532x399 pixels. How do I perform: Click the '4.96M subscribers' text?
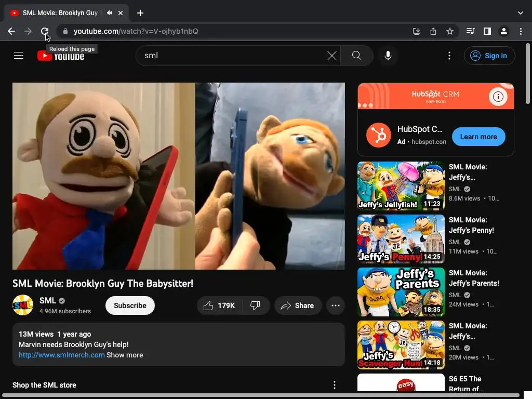(65, 311)
